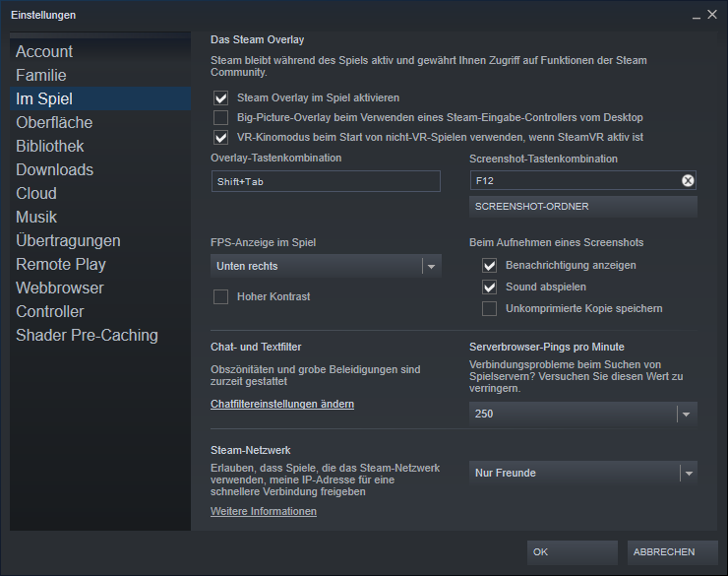
Task: Select the Im Spiel category
Action: tap(100, 98)
